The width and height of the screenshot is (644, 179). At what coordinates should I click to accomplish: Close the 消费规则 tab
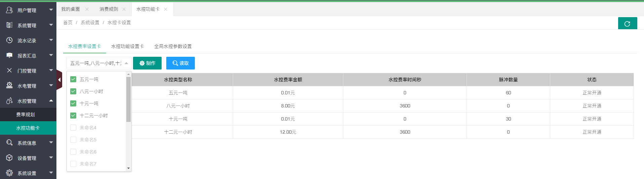click(124, 9)
